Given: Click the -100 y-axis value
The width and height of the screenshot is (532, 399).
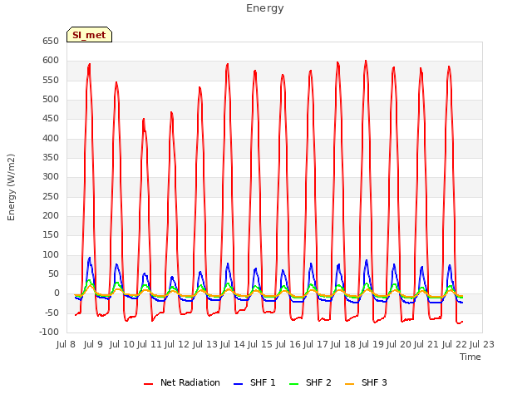Looking at the screenshot, I should click(x=50, y=332).
